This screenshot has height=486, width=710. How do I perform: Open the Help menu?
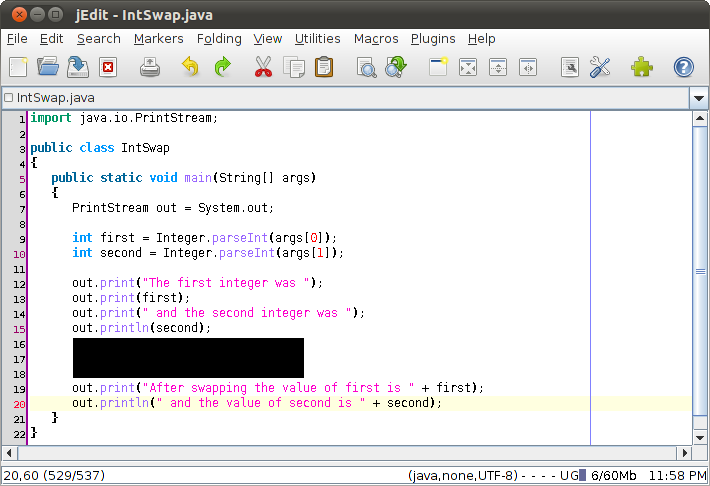[x=481, y=39]
